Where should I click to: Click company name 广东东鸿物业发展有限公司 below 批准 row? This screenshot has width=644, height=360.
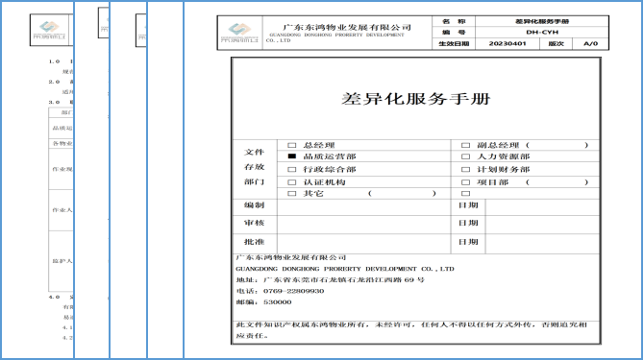click(x=291, y=257)
